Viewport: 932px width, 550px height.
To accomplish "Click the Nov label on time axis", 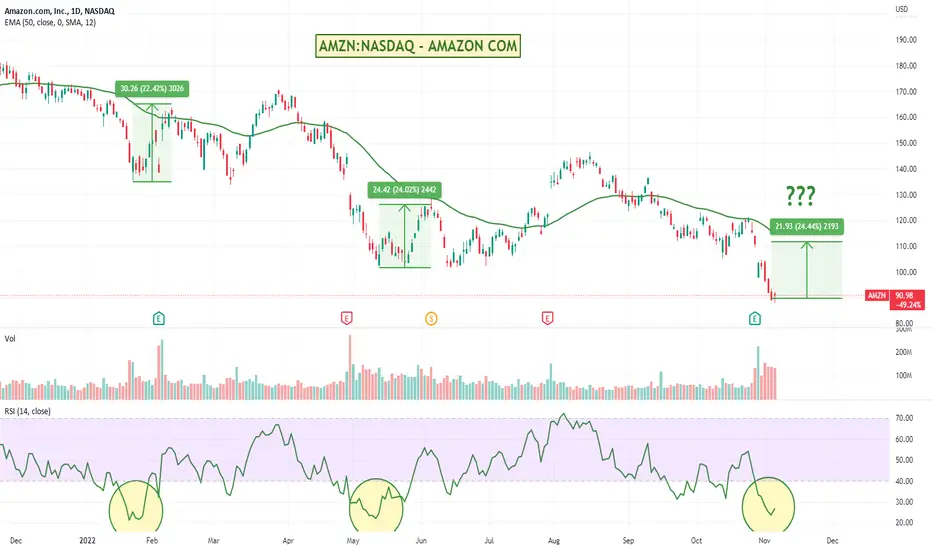I will (764, 541).
